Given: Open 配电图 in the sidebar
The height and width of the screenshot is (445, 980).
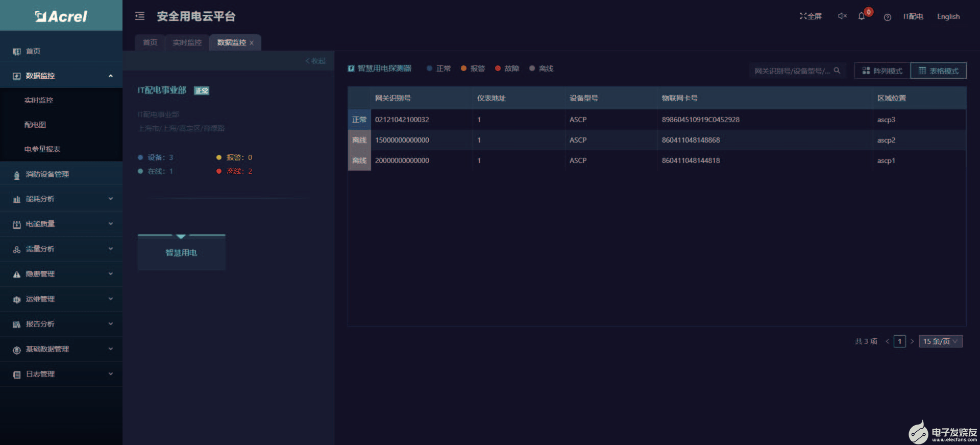Looking at the screenshot, I should coord(35,125).
